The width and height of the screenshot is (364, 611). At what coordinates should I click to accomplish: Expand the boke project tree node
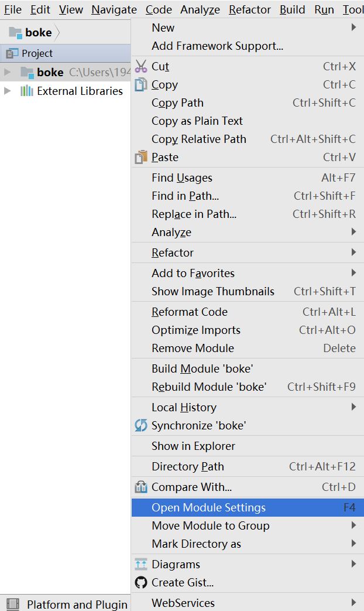[7, 72]
